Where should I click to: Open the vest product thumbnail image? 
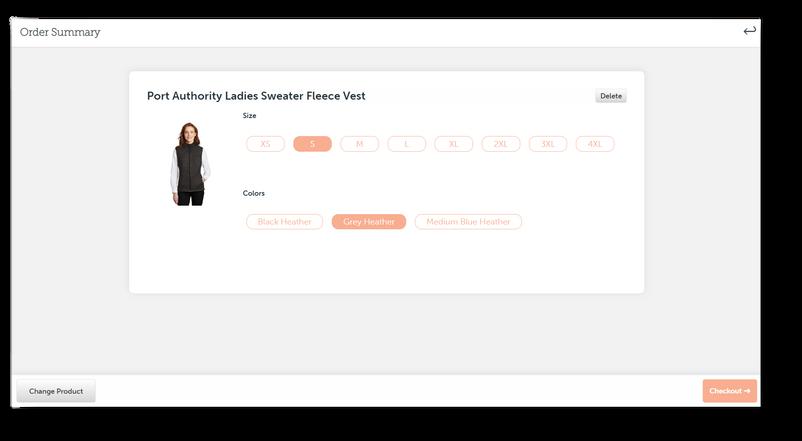[x=190, y=164]
